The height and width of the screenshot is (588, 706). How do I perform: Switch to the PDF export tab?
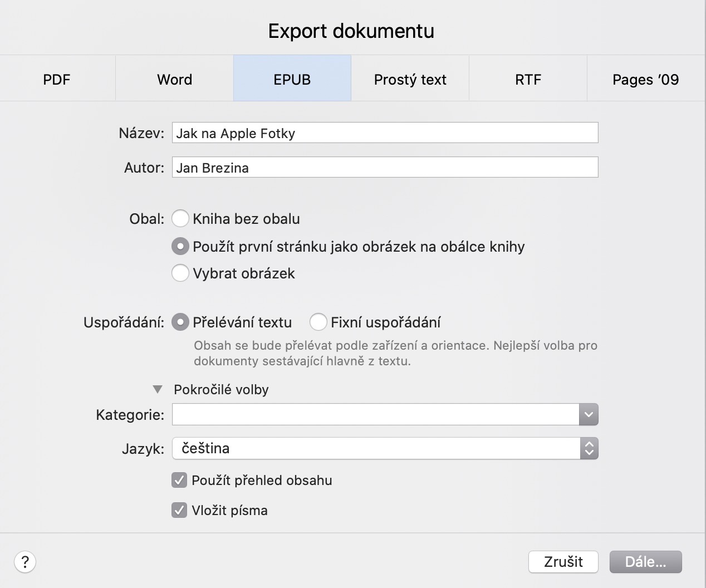(57, 79)
